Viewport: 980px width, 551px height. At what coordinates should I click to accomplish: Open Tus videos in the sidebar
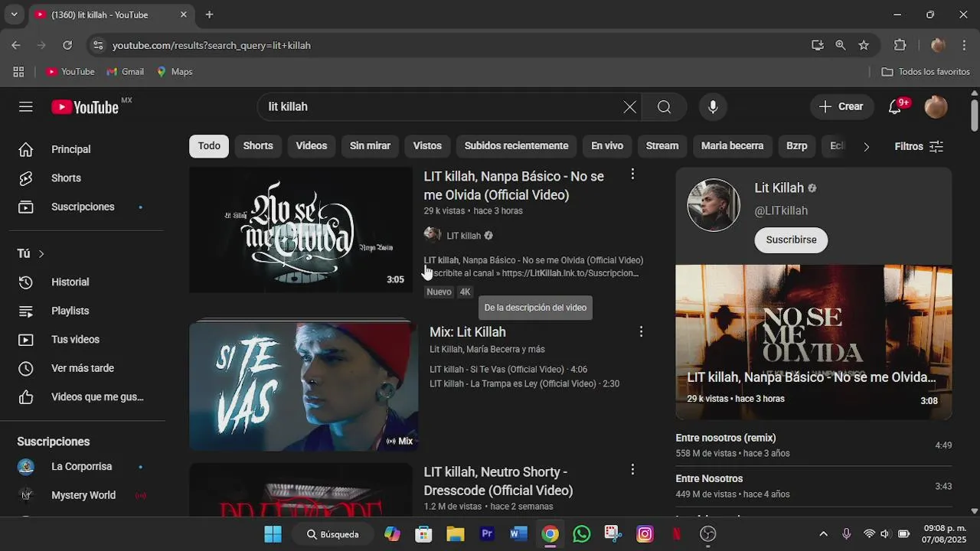pos(83,339)
